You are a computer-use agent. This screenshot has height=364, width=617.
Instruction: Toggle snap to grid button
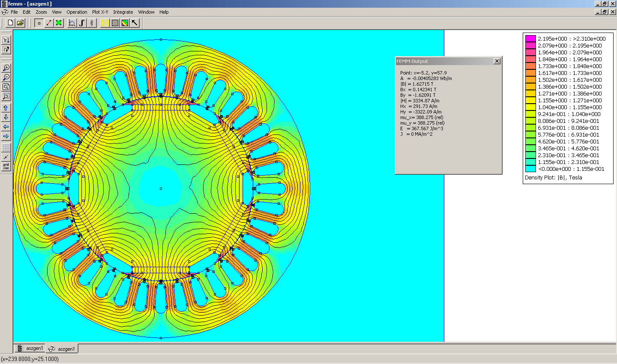[x=6, y=157]
